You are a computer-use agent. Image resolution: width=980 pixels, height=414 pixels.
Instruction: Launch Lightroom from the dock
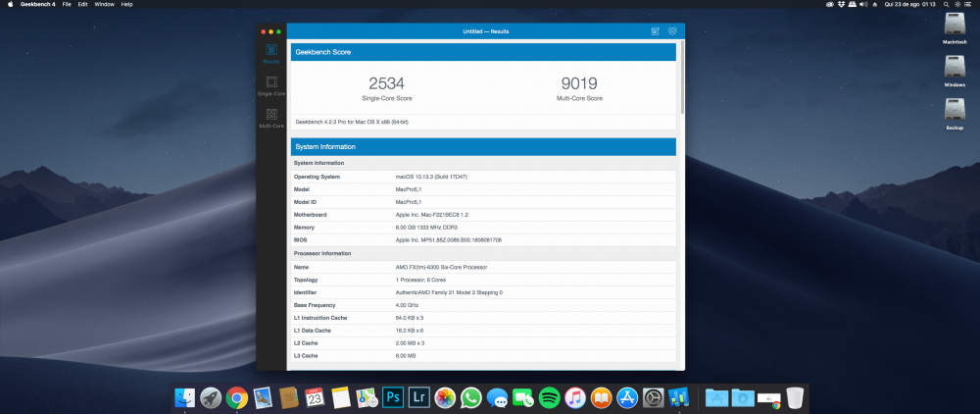tap(418, 397)
